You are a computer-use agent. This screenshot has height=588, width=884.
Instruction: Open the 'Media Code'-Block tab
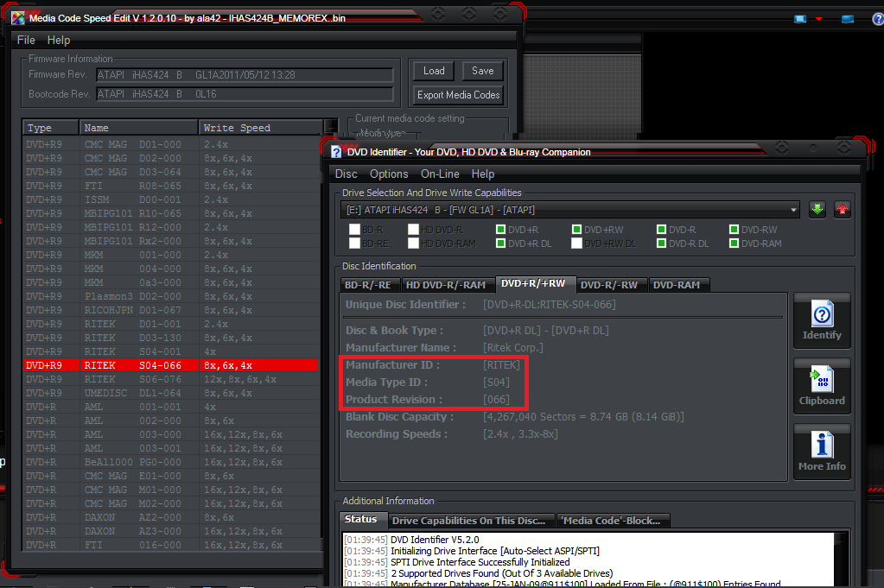[613, 521]
